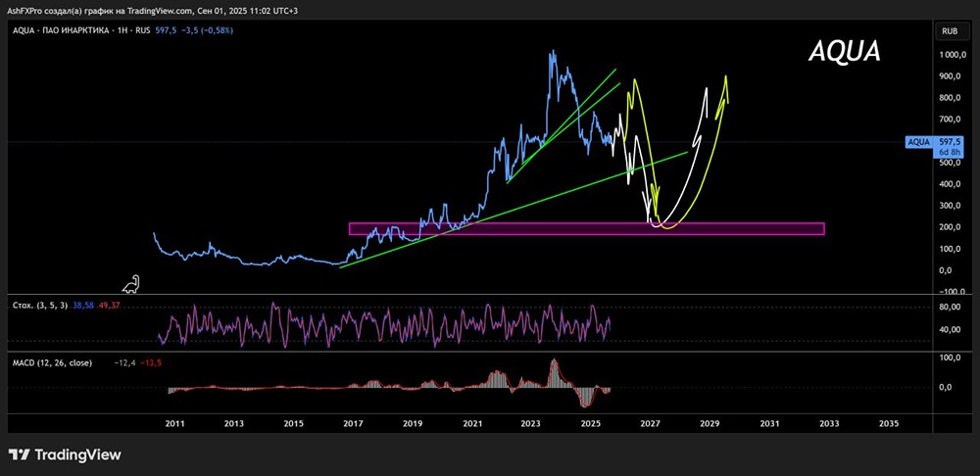Viewport: 980px width, 476px height.
Task: Click the 2021 label on time axis
Action: pos(472,423)
